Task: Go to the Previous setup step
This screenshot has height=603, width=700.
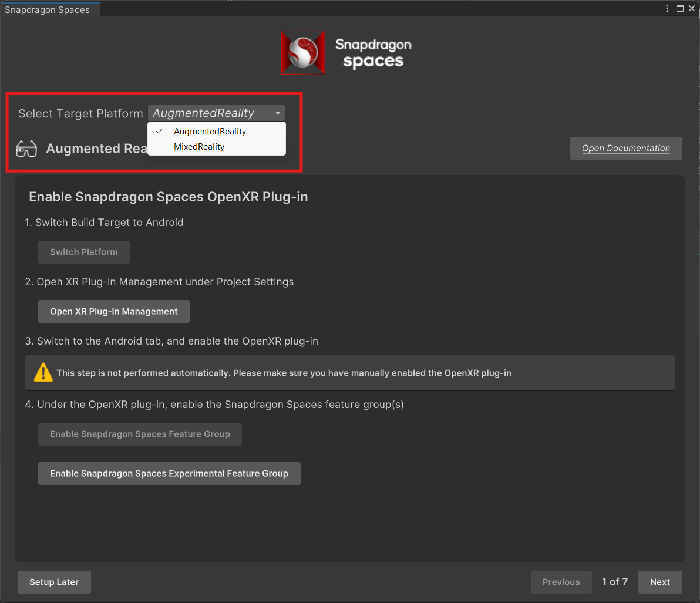Action: [x=561, y=582]
